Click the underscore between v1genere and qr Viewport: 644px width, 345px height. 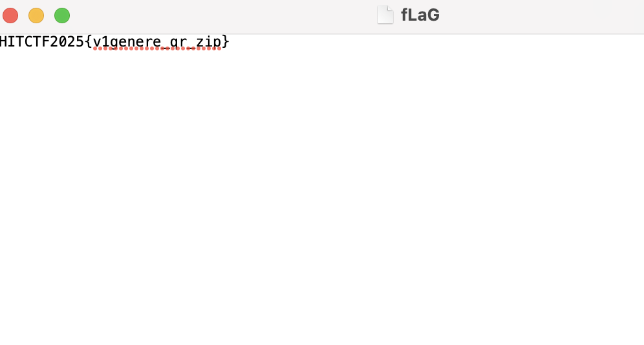coord(166,48)
